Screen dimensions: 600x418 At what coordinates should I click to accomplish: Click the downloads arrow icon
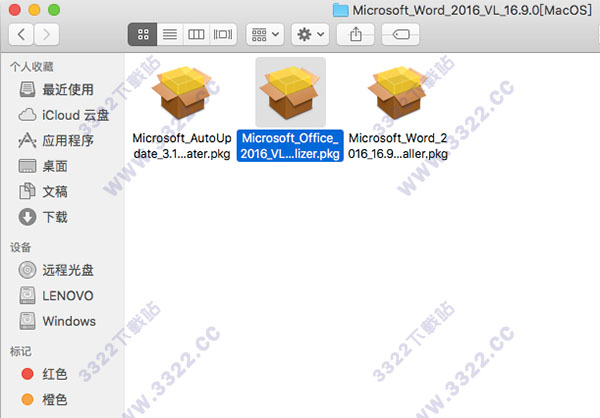point(27,217)
